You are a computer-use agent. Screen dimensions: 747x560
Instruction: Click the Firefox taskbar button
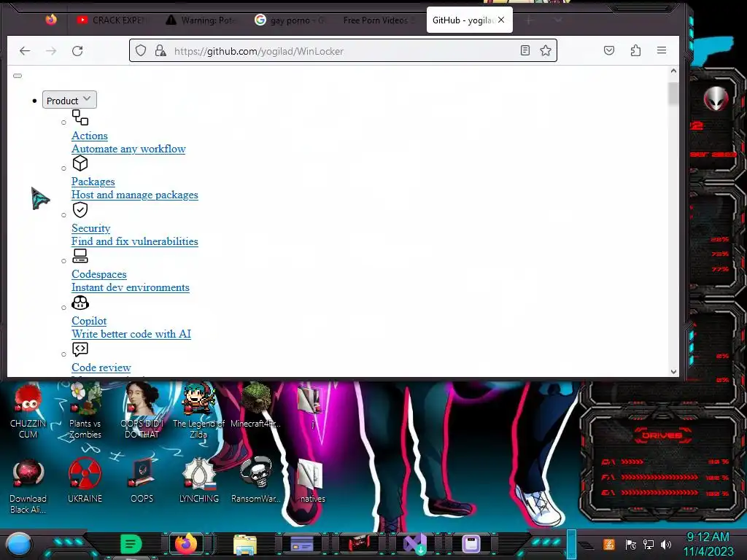186,544
